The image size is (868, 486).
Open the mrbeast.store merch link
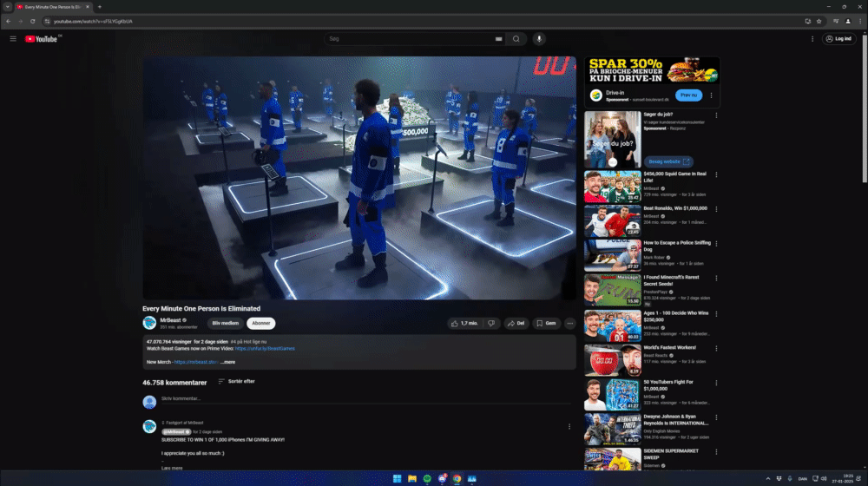(196, 362)
